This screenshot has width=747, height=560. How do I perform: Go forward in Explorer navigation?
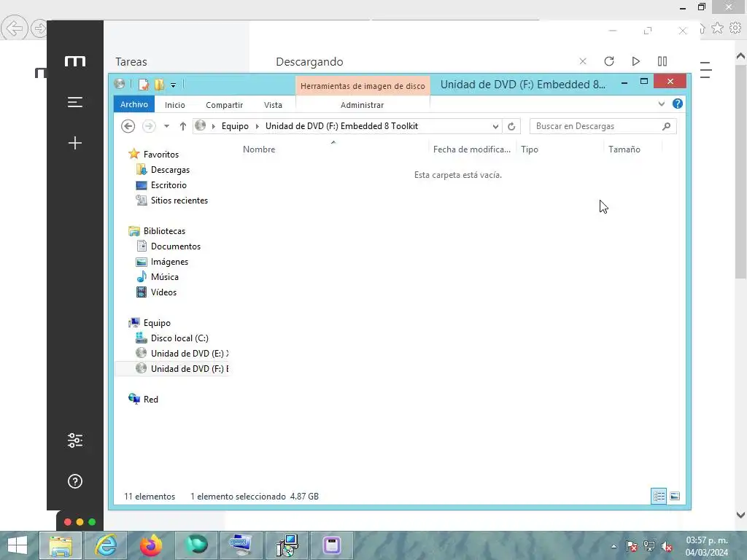(x=149, y=126)
